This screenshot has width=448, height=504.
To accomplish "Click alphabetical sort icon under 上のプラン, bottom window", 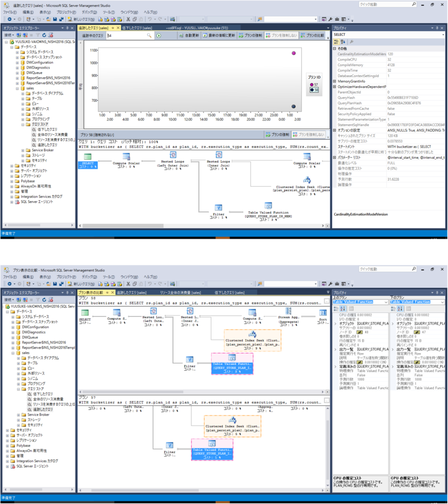I will (343, 309).
